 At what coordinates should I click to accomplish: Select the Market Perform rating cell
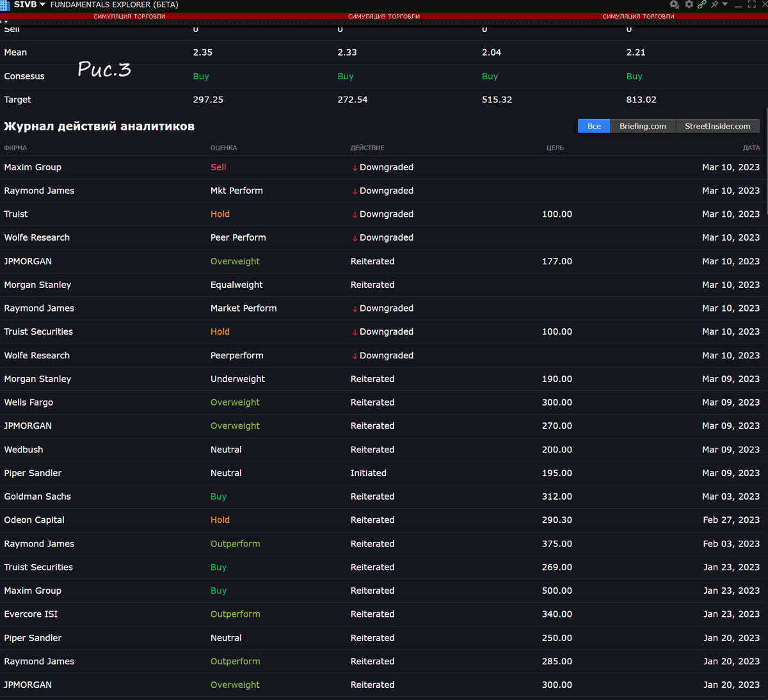pyautogui.click(x=243, y=308)
